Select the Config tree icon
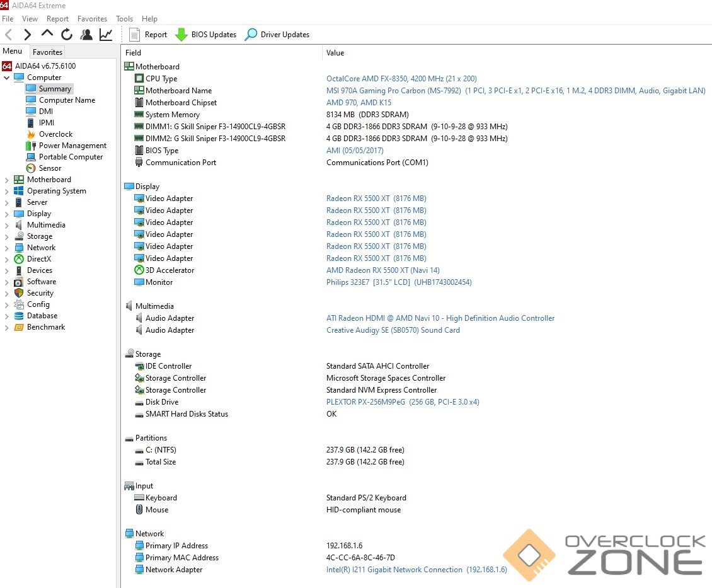Image resolution: width=712 pixels, height=588 pixels. tap(19, 304)
